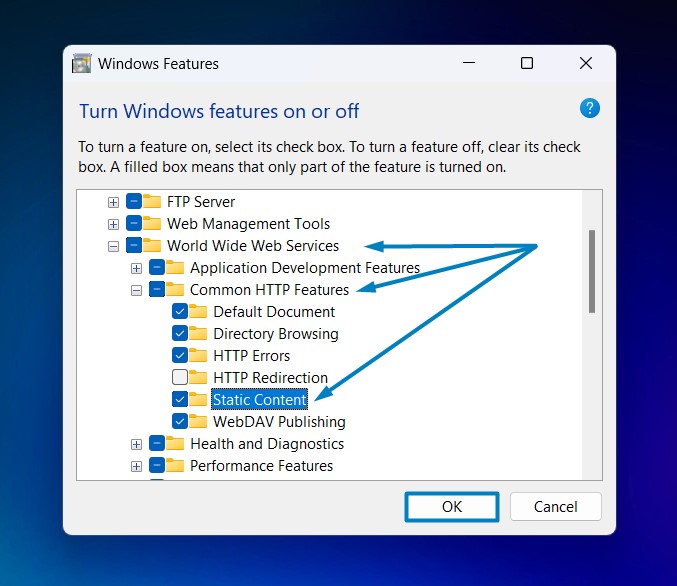Expand the Health and Diagnostics node

[x=136, y=444]
